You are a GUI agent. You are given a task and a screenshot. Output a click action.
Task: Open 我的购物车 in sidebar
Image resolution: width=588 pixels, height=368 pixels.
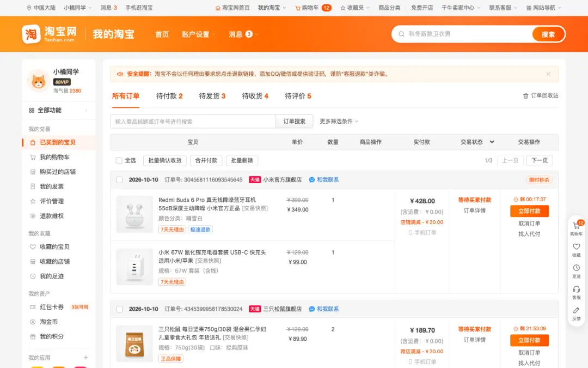(x=54, y=157)
